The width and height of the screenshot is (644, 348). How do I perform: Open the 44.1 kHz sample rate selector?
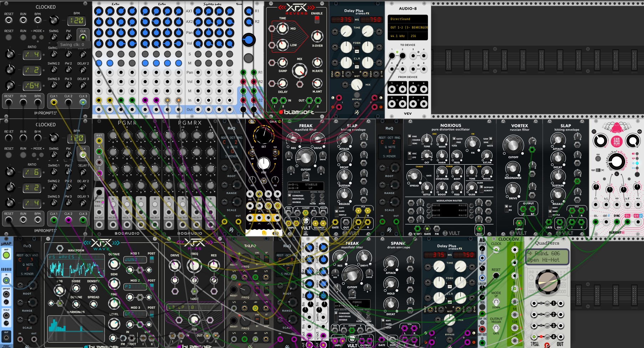coord(398,36)
